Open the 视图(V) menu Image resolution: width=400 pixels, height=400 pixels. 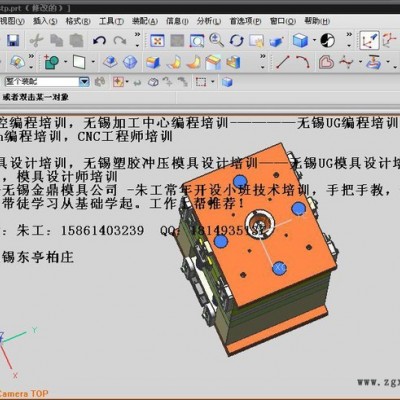(x=12, y=21)
